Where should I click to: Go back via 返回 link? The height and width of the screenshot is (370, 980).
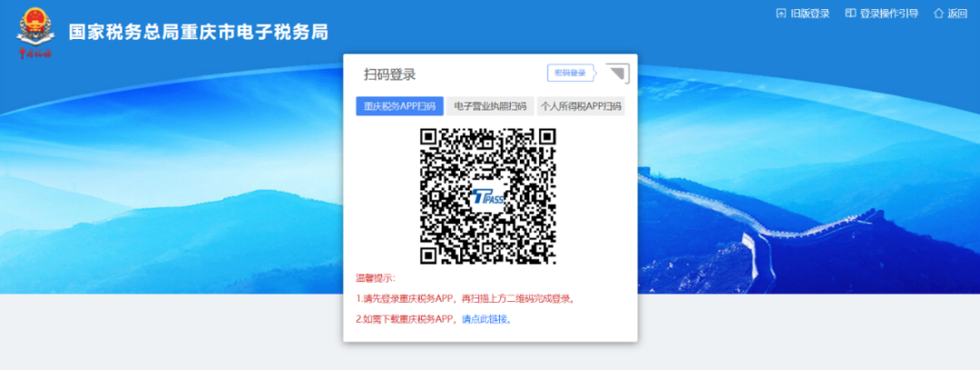[x=957, y=14]
